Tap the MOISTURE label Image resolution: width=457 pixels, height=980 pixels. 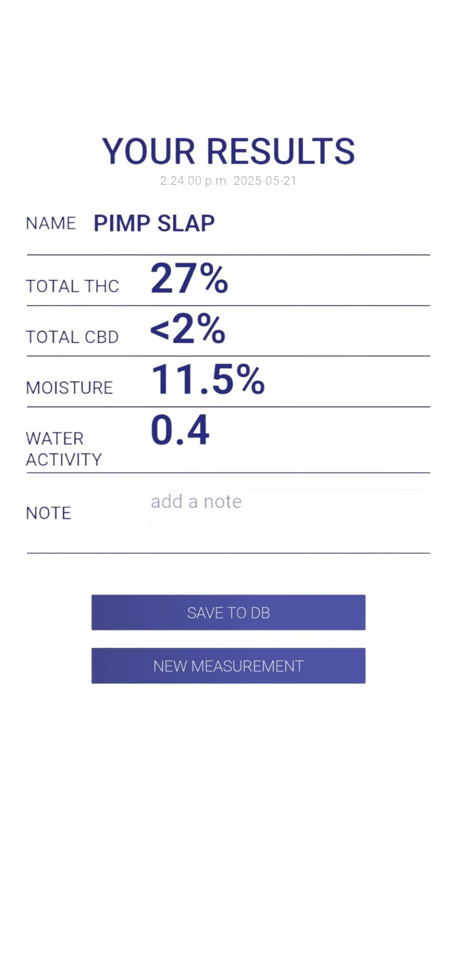(x=69, y=388)
